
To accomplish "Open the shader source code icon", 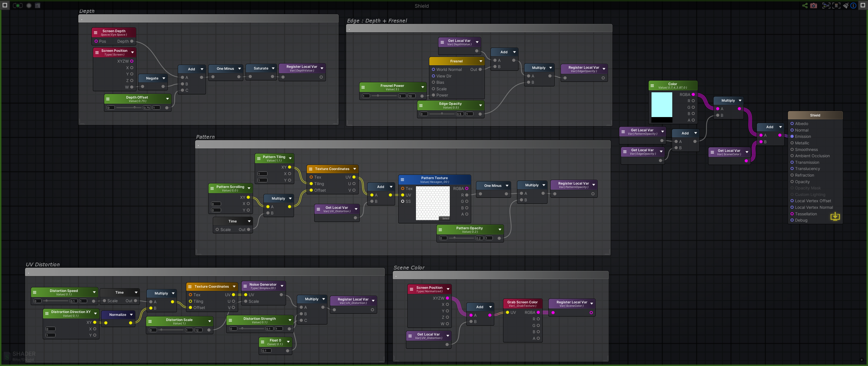I will pos(37,5).
